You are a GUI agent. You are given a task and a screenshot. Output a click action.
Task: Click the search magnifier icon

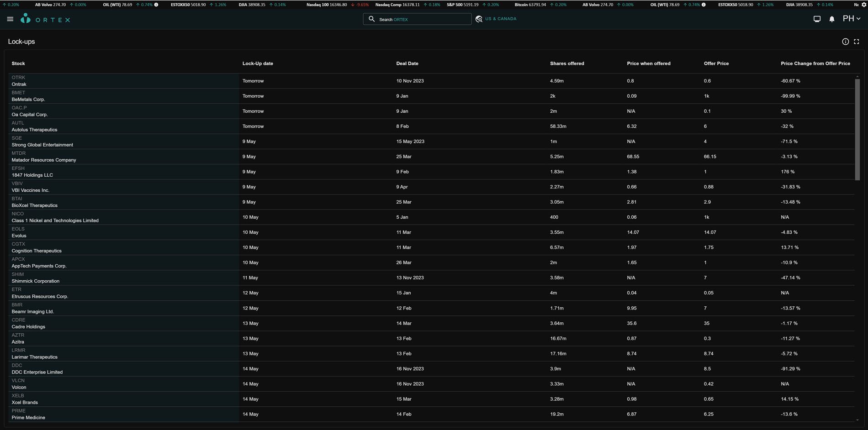pos(371,19)
